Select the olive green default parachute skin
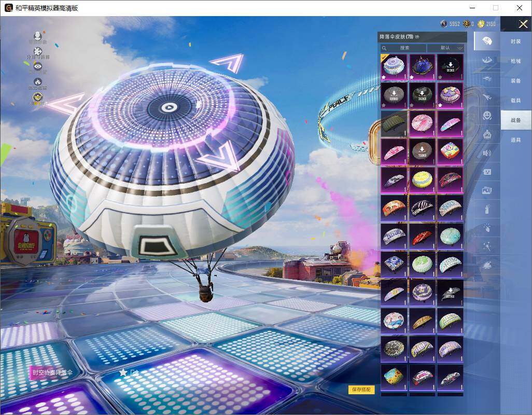Screen dimensions: 532x415 pyautogui.click(x=394, y=123)
